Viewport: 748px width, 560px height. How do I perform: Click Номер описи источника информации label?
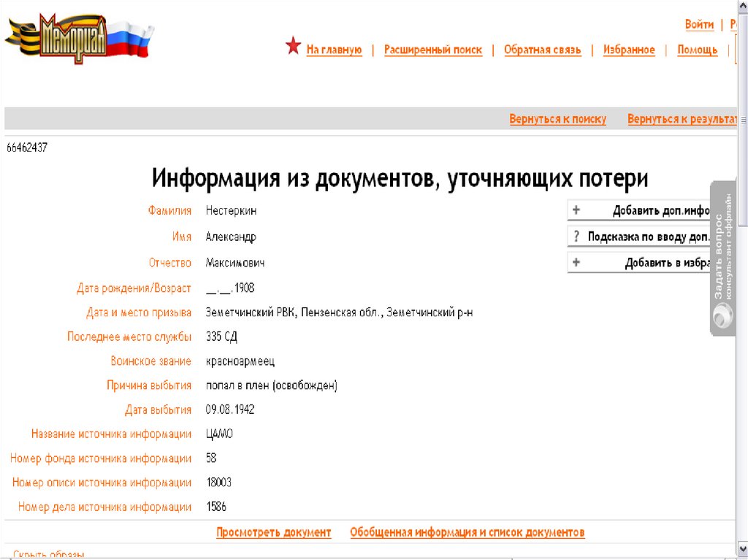pos(102,483)
